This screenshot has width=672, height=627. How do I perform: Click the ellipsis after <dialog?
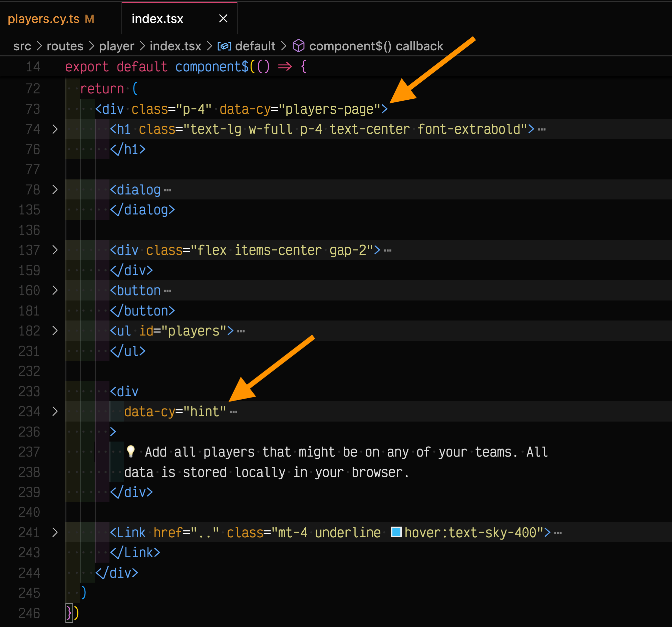[167, 190]
